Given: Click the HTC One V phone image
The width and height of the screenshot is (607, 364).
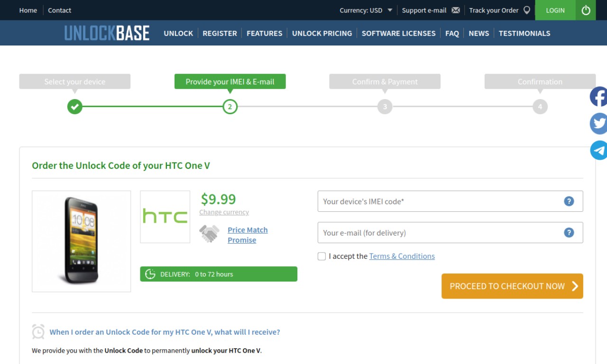Looking at the screenshot, I should (x=81, y=241).
